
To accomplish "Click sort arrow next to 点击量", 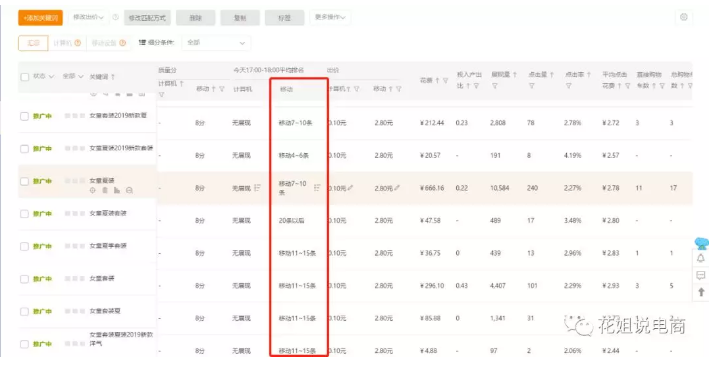I will (552, 74).
